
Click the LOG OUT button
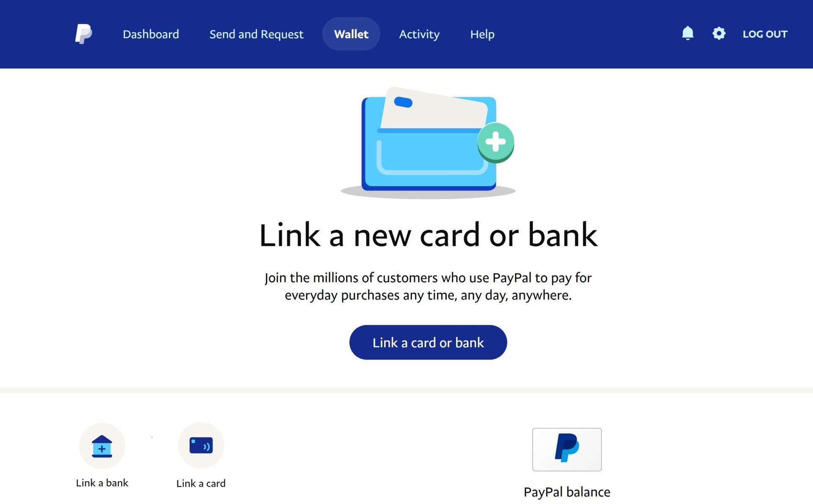pyautogui.click(x=764, y=34)
